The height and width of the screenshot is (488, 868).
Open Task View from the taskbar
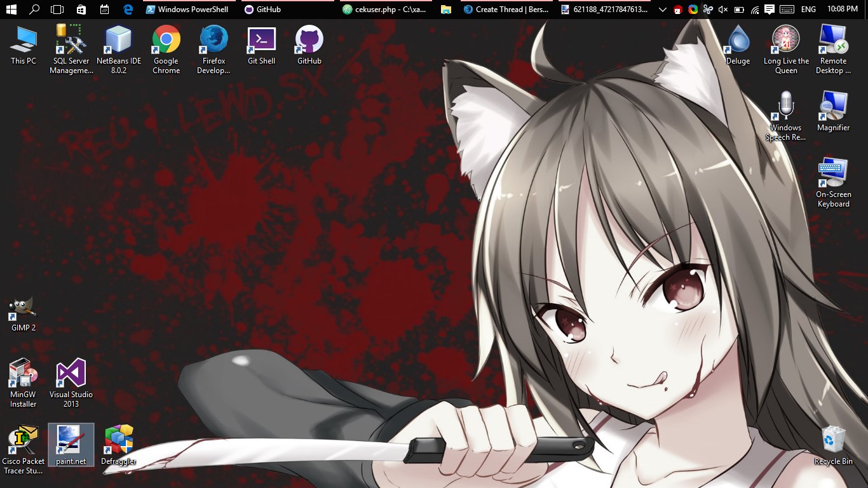57,10
